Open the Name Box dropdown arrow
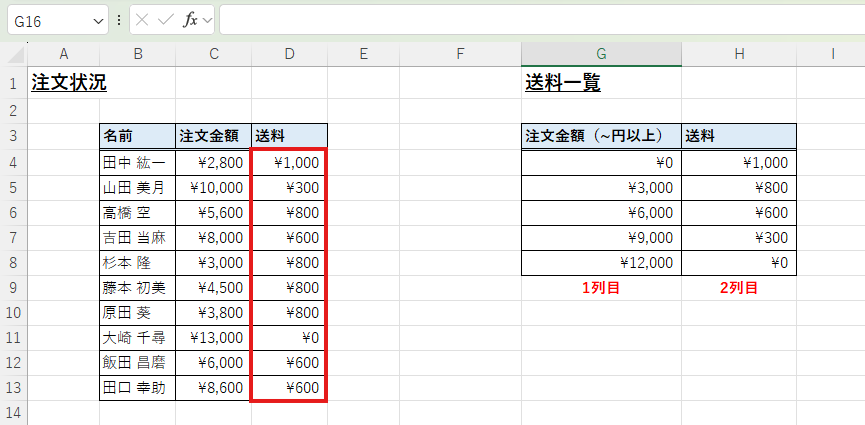Image resolution: width=865 pixels, height=425 pixels. tap(98, 20)
